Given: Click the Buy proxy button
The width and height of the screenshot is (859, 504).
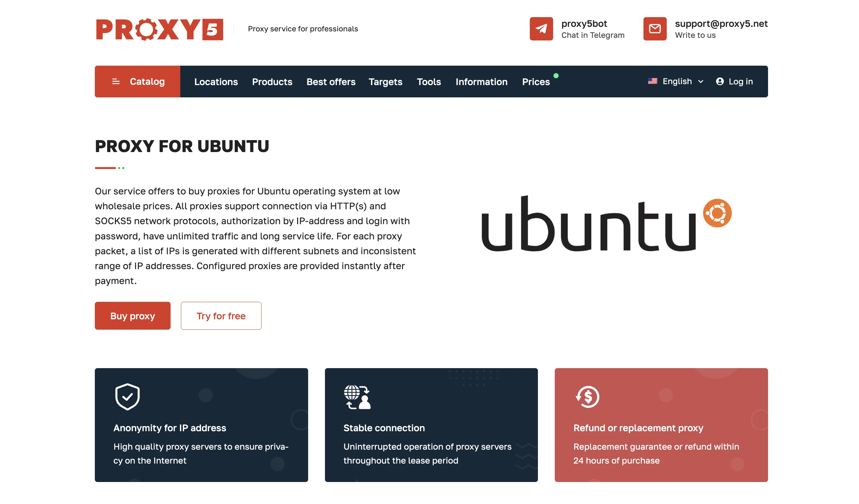Looking at the screenshot, I should 133,316.
